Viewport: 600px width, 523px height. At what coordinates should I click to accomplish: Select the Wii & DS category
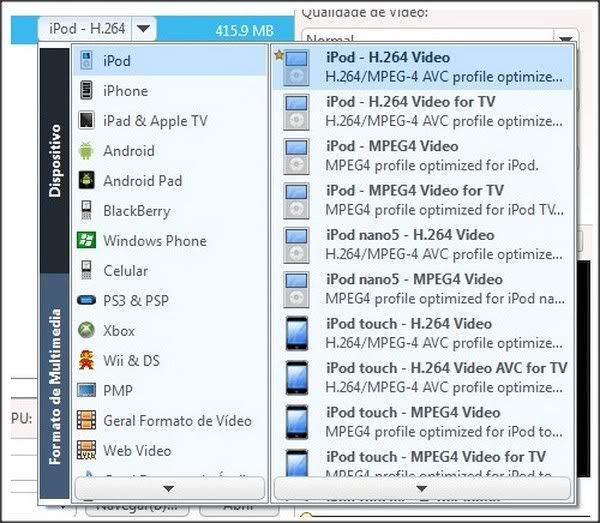tap(170, 360)
